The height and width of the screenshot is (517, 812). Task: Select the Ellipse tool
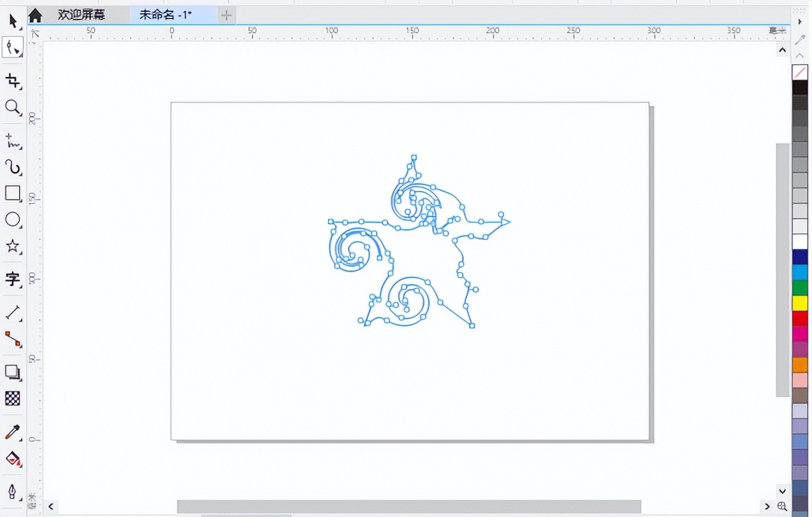click(13, 219)
